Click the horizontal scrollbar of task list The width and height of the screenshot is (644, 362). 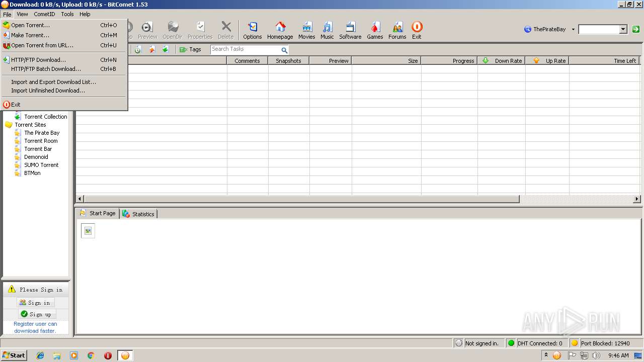[301, 199]
